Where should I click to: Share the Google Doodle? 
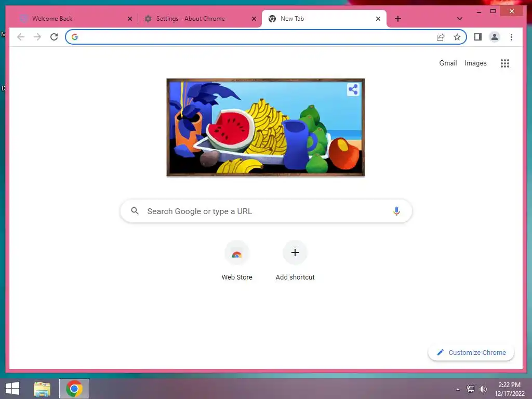pos(353,89)
